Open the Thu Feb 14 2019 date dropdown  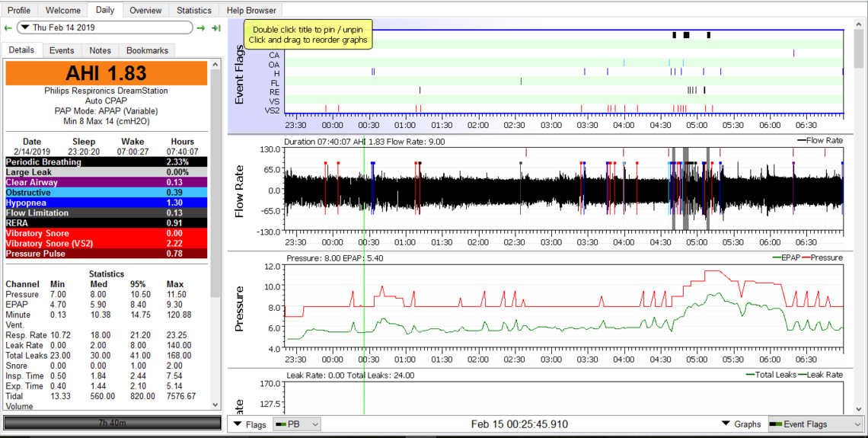pyautogui.click(x=104, y=27)
